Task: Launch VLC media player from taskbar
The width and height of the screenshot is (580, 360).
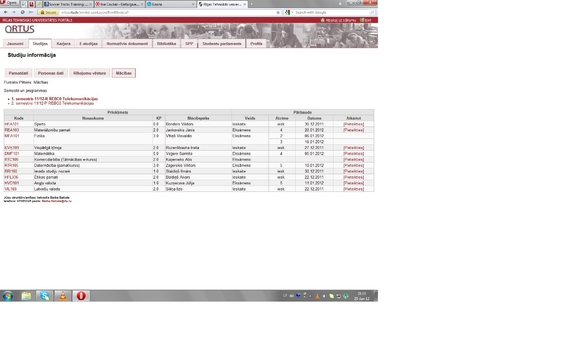Action: [x=63, y=296]
